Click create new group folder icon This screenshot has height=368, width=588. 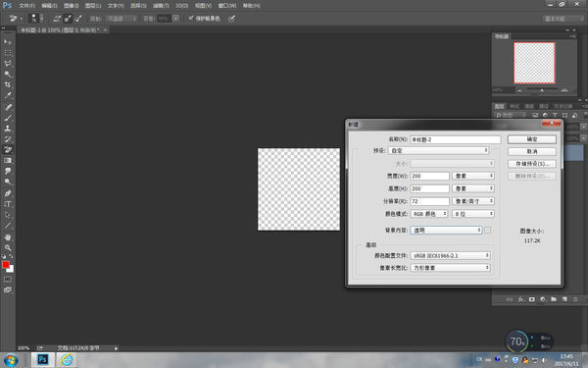tap(554, 299)
